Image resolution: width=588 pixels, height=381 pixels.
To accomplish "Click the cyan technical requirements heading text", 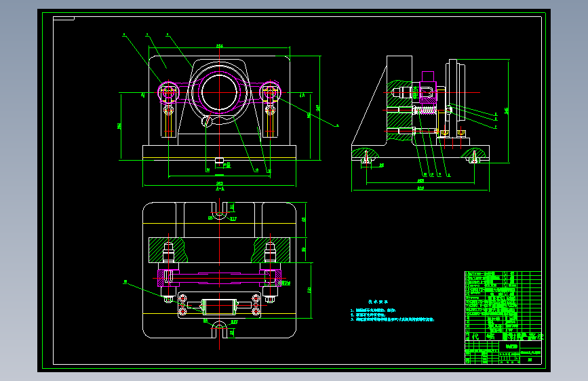I will coord(378,302).
